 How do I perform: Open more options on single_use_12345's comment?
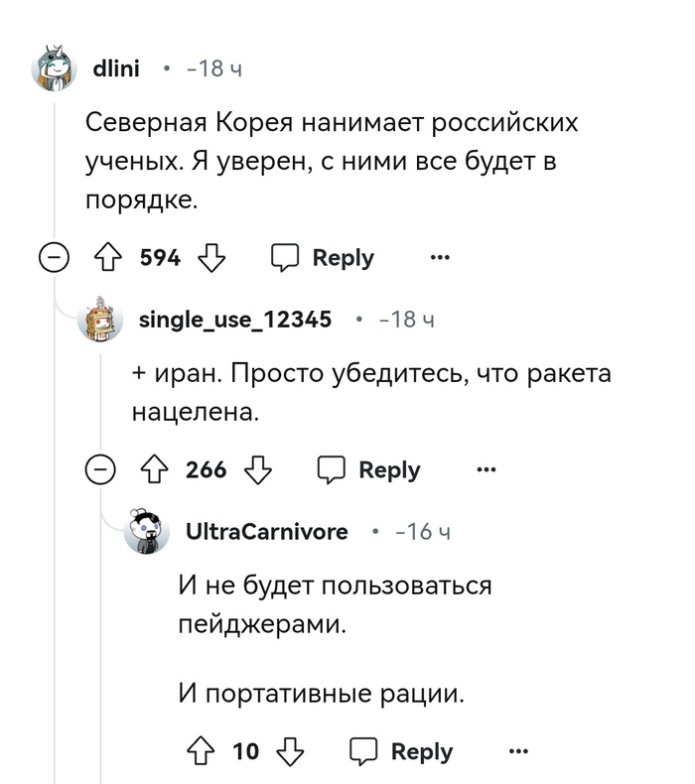486,469
